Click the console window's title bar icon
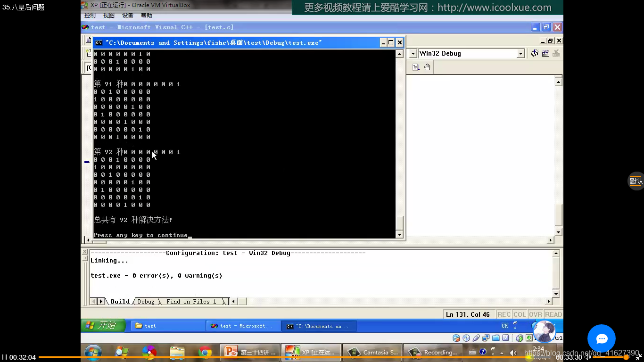Viewport: 644px width, 362px height. tap(99, 43)
